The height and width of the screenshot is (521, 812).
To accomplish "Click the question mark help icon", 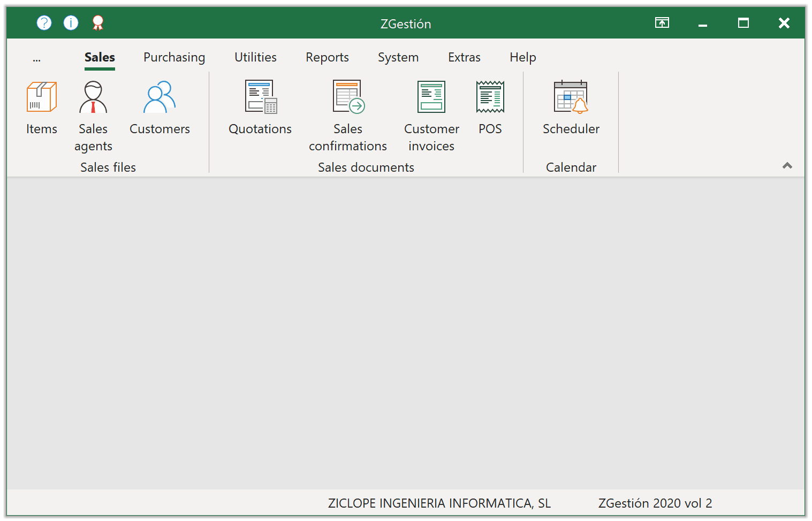I will click(44, 23).
